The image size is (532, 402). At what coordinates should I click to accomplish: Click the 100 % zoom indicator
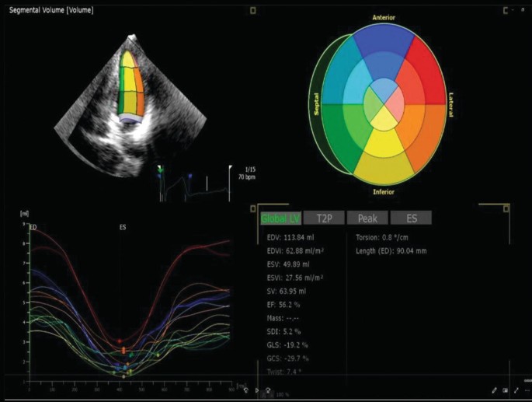tap(282, 395)
